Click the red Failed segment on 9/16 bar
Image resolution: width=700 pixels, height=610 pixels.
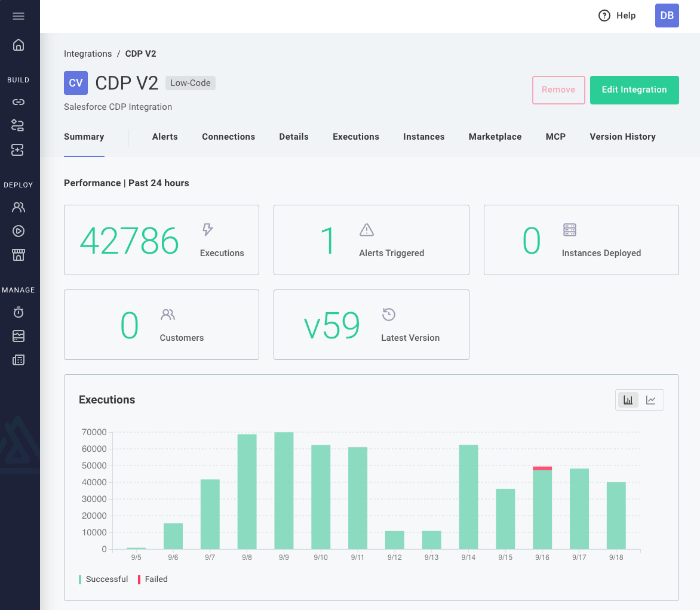pos(542,468)
